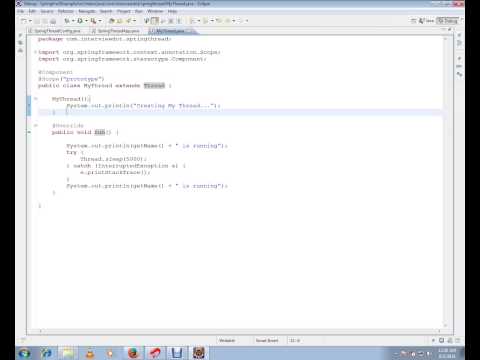This screenshot has height=360, width=480.
Task: Switch to SpringThreadApp.java editor tab
Action: point(118,31)
